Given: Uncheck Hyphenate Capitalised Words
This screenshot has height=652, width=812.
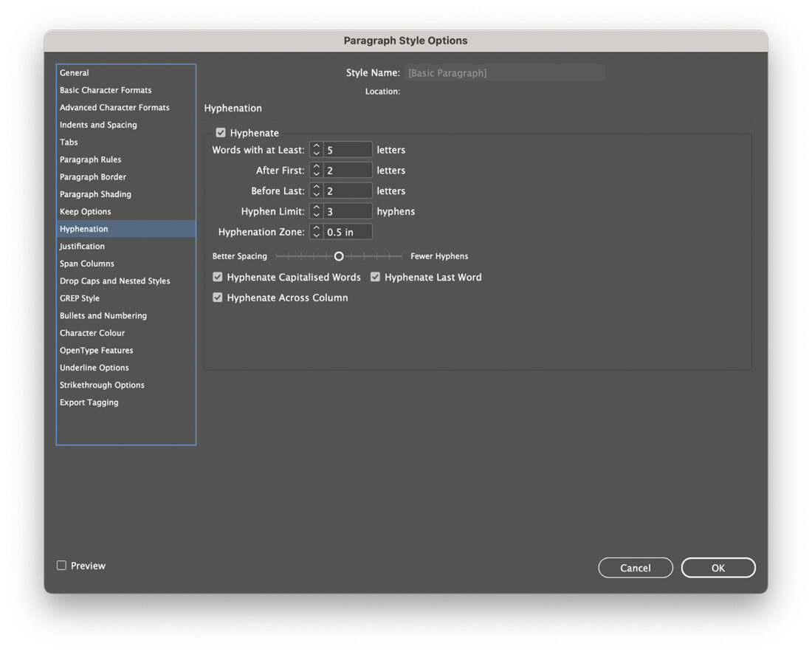Looking at the screenshot, I should tap(217, 277).
